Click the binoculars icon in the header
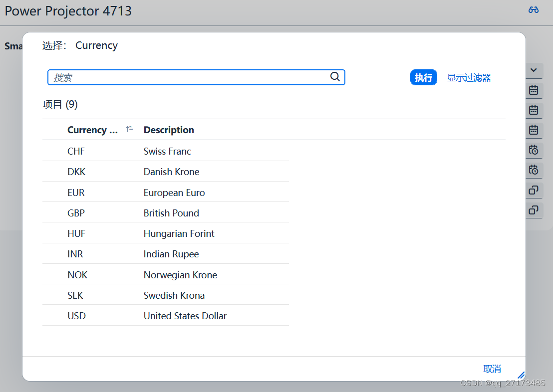Screen dimensions: 553x392 (533, 9)
